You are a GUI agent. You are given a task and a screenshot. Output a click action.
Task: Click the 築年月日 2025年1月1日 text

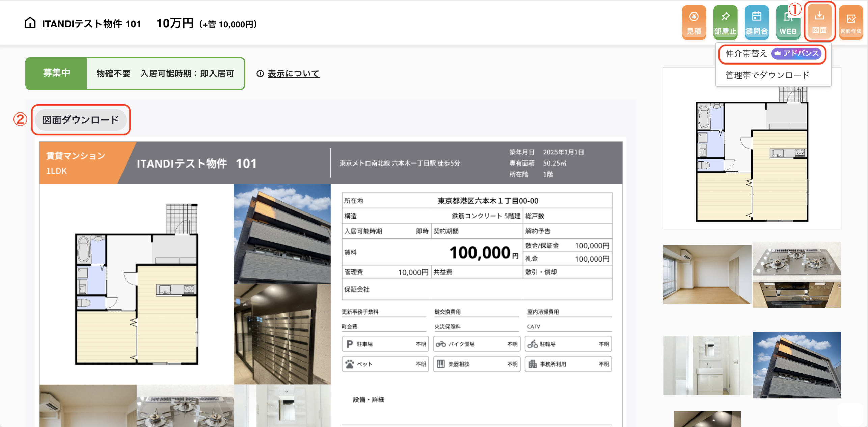(547, 152)
